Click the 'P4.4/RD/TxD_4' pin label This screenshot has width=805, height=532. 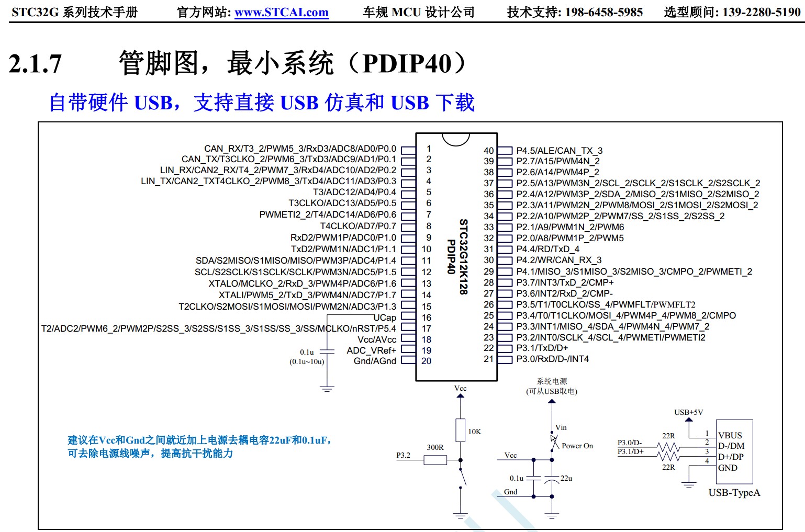coord(547,249)
